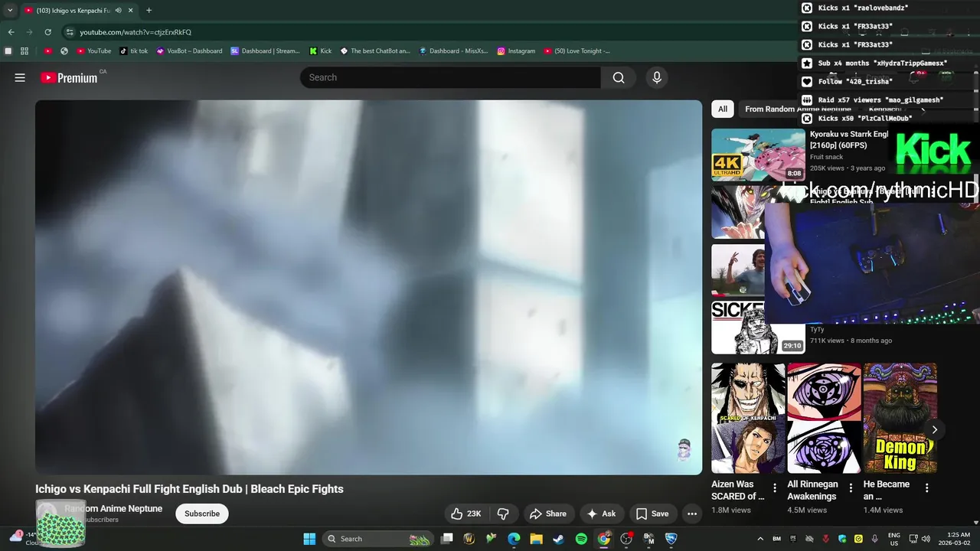980x551 pixels.
Task: Open the YouTube hamburger guide menu
Action: tap(20, 77)
